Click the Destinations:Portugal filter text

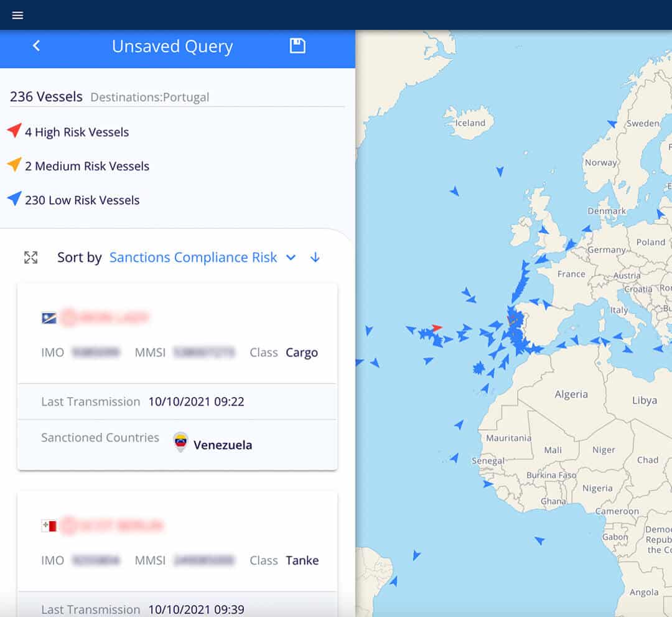(x=149, y=97)
